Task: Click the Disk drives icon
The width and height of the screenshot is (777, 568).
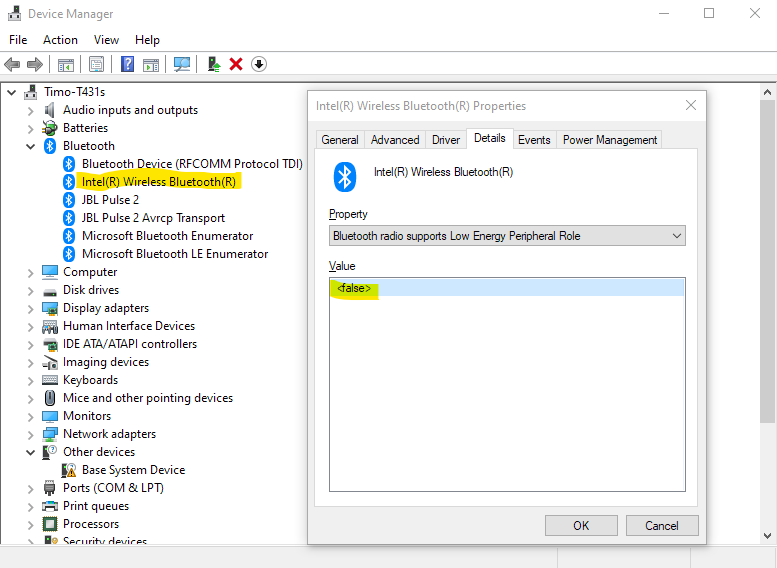Action: point(50,291)
